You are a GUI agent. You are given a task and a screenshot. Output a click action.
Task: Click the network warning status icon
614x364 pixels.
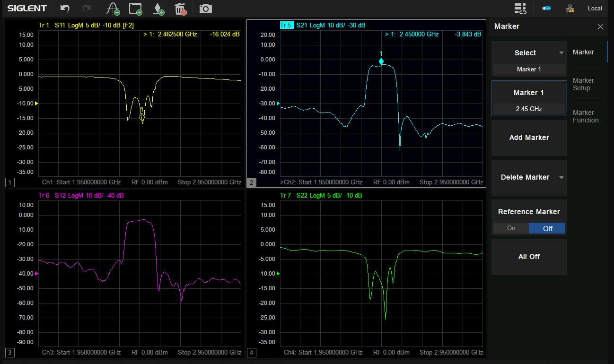570,9
